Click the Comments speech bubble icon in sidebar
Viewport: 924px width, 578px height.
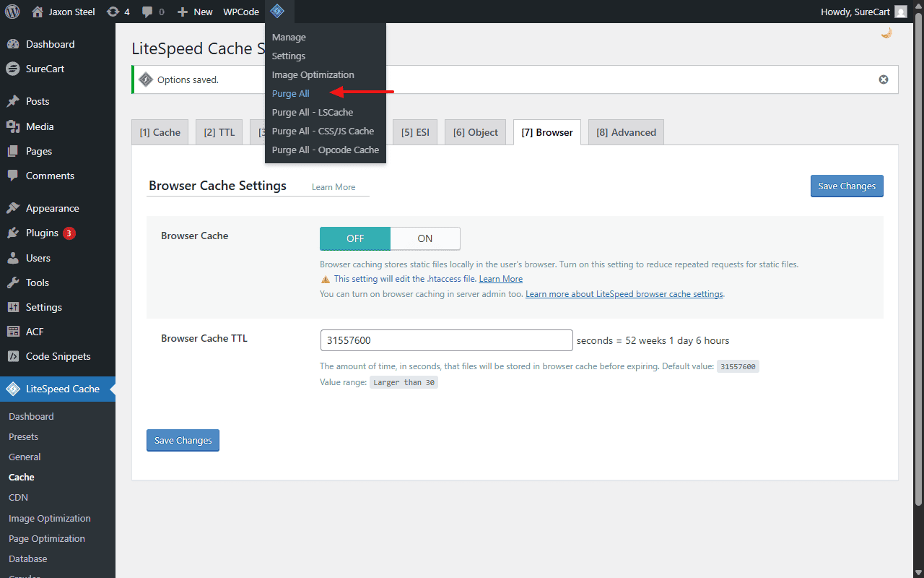pyautogui.click(x=13, y=176)
